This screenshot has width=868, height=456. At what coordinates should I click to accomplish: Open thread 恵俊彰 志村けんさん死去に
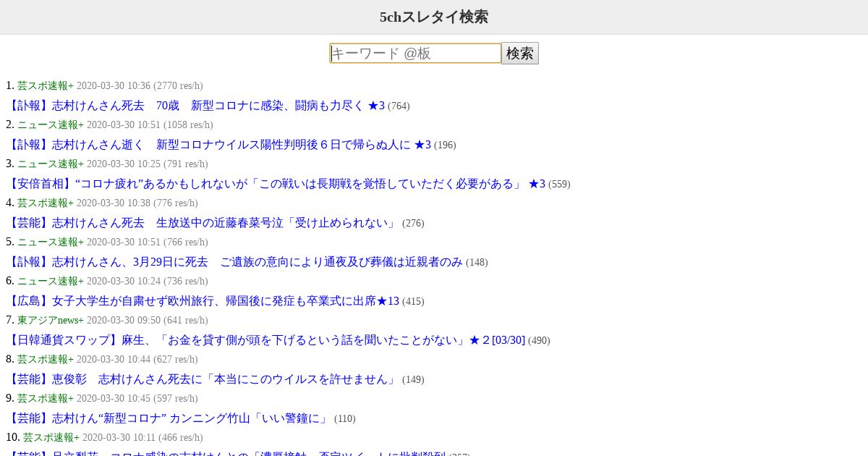[203, 379]
